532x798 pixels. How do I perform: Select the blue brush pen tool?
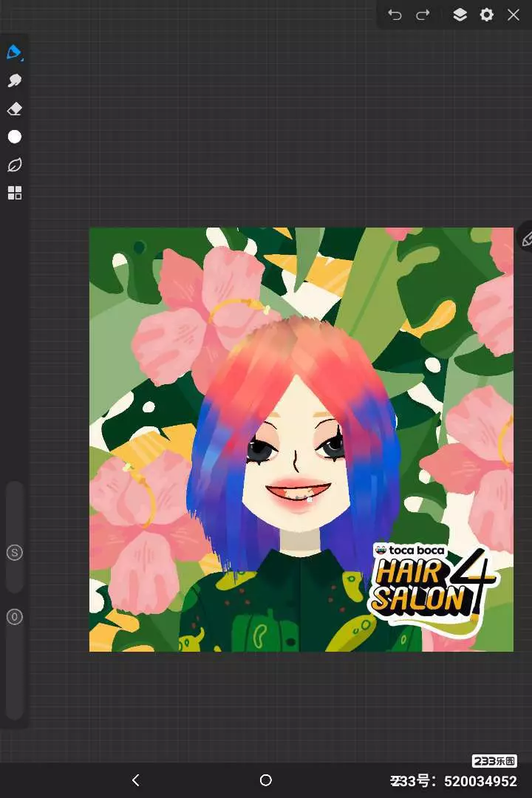click(14, 52)
